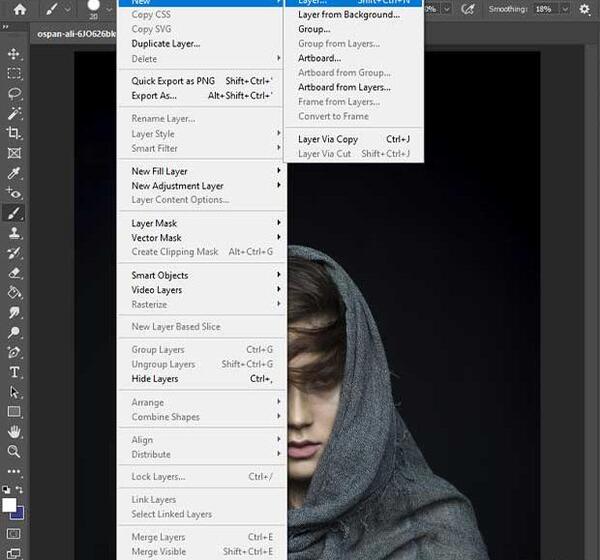Select the Path Selection tool

click(14, 392)
